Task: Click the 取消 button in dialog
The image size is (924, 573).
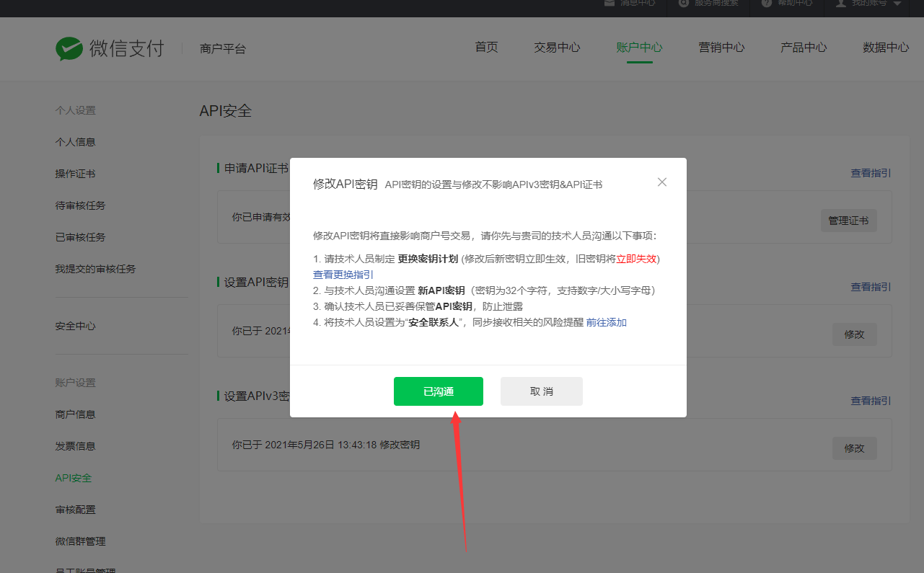Action: point(542,391)
